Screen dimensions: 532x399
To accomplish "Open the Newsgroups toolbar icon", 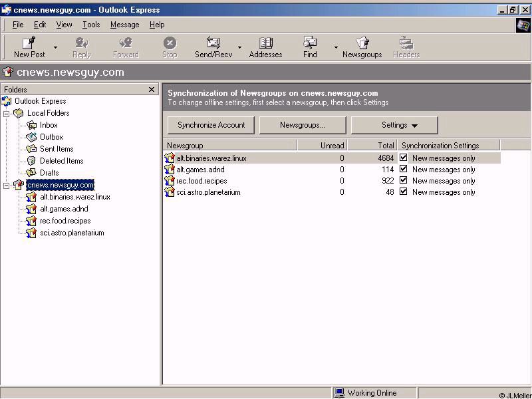I will 362,44.
